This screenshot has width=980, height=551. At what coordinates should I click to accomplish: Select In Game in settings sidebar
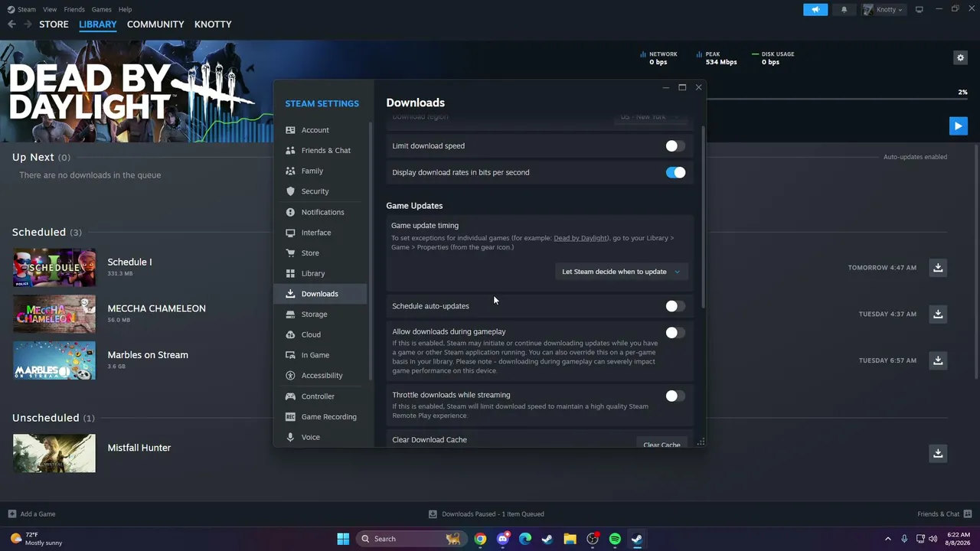[x=320, y=355]
